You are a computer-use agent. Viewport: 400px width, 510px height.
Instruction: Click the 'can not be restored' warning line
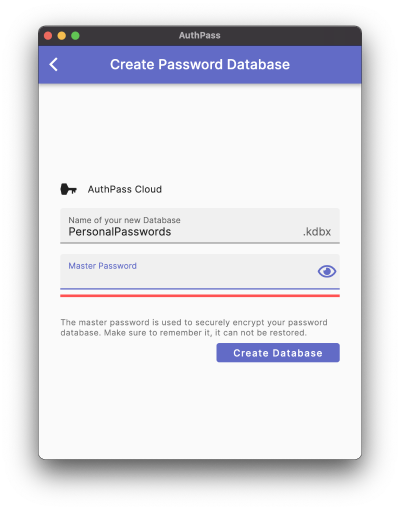(x=183, y=333)
